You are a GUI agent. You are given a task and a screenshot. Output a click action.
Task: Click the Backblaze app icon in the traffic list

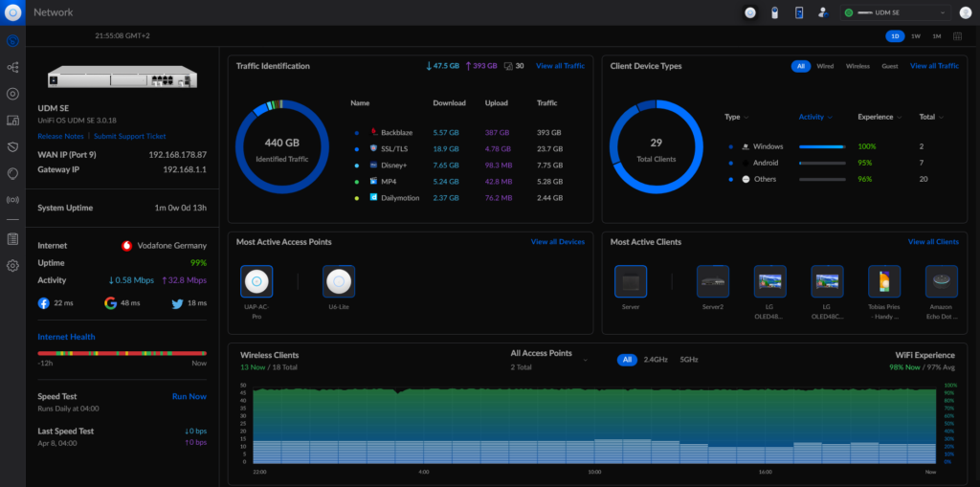pyautogui.click(x=374, y=133)
